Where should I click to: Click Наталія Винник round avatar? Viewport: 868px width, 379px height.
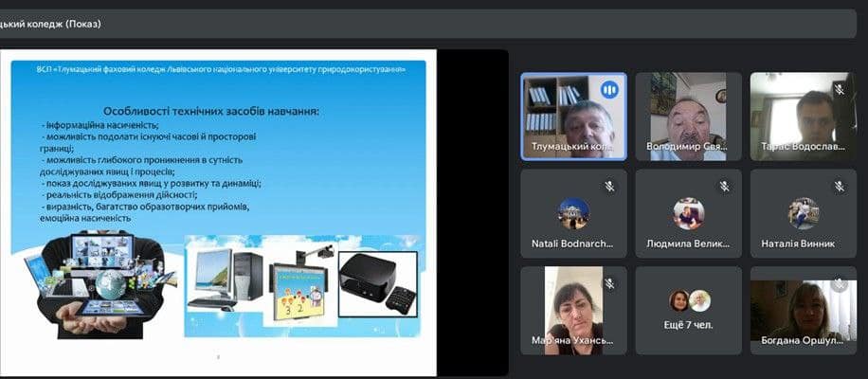pyautogui.click(x=804, y=213)
